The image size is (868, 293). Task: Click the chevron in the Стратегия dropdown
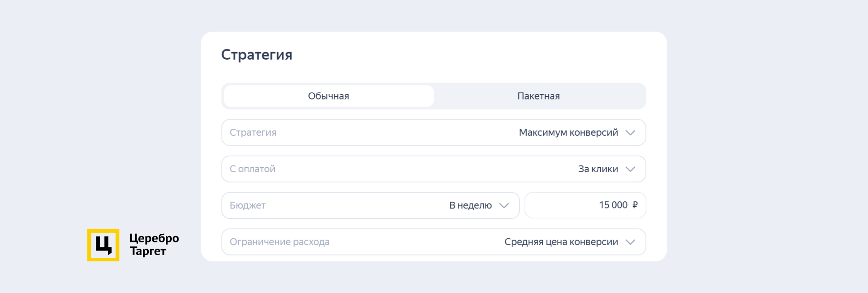point(630,133)
